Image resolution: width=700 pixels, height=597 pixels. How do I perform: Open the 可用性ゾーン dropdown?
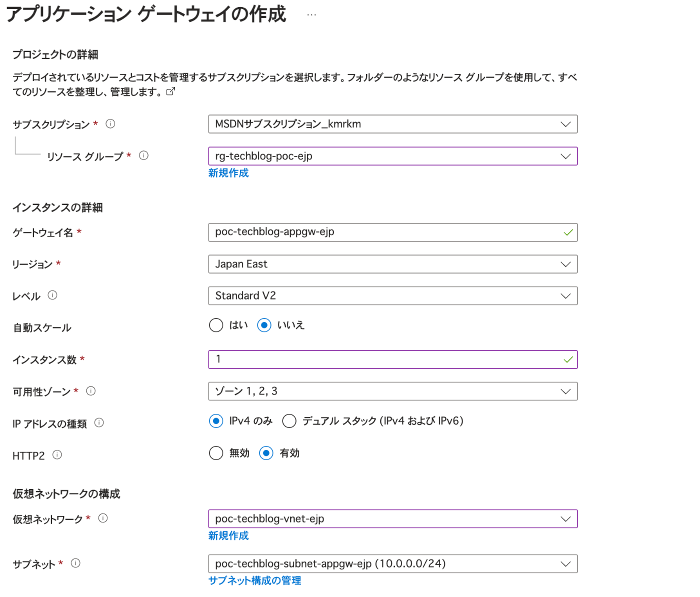(565, 391)
